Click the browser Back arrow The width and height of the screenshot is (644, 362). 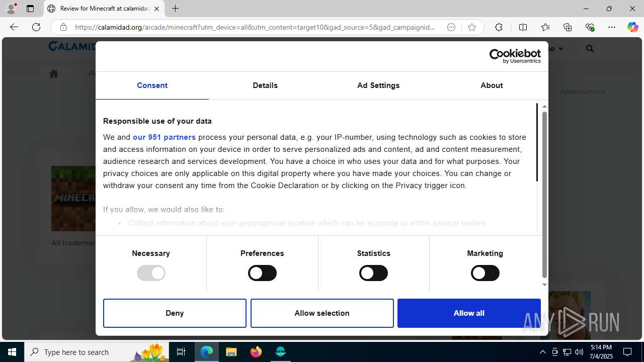(x=14, y=27)
